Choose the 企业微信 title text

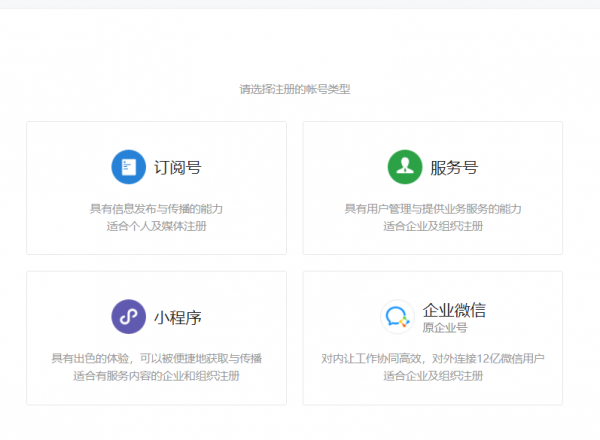(x=454, y=310)
